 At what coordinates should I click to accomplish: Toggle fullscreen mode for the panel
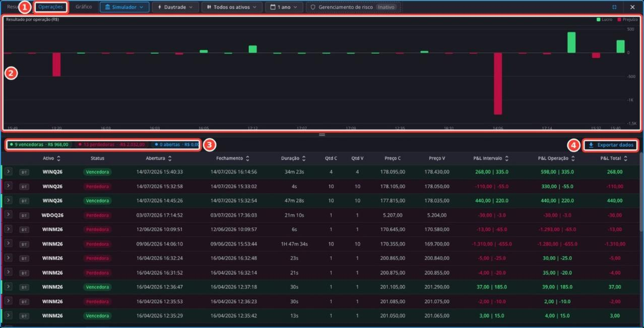614,7
